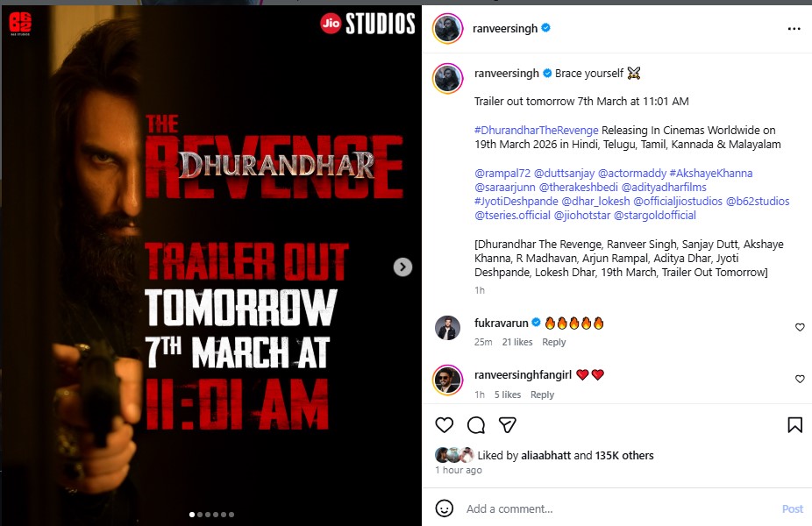Like the post with the heart icon

pyautogui.click(x=444, y=425)
